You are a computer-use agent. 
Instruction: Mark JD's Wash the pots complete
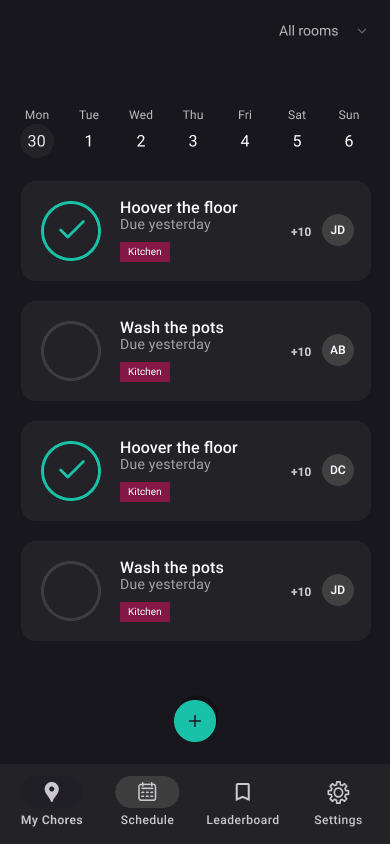pos(71,591)
